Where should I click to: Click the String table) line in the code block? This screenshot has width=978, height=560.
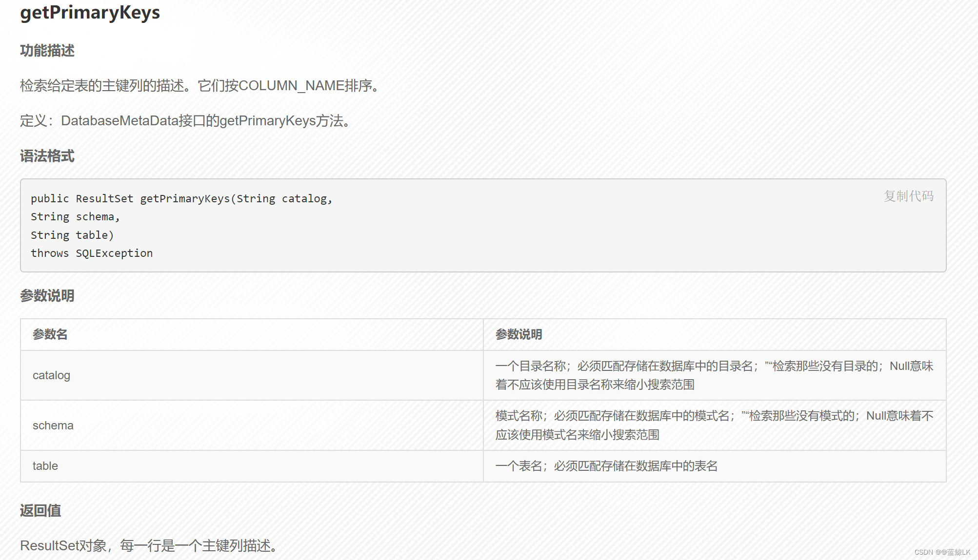72,234
